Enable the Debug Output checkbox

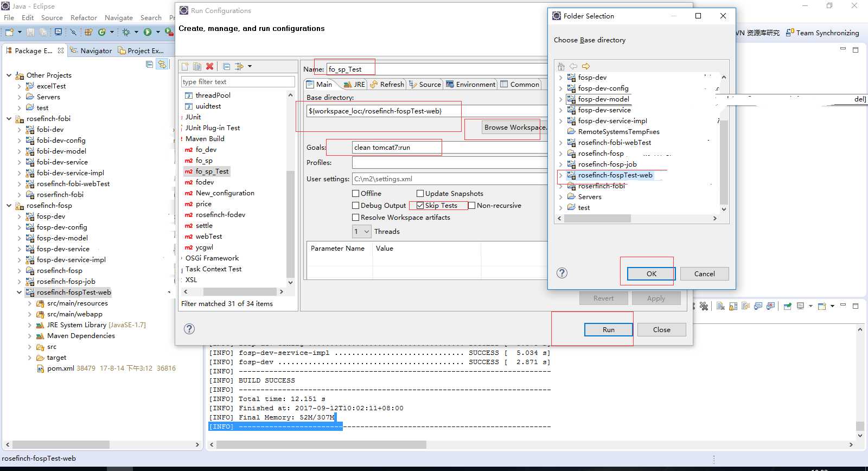coord(356,206)
